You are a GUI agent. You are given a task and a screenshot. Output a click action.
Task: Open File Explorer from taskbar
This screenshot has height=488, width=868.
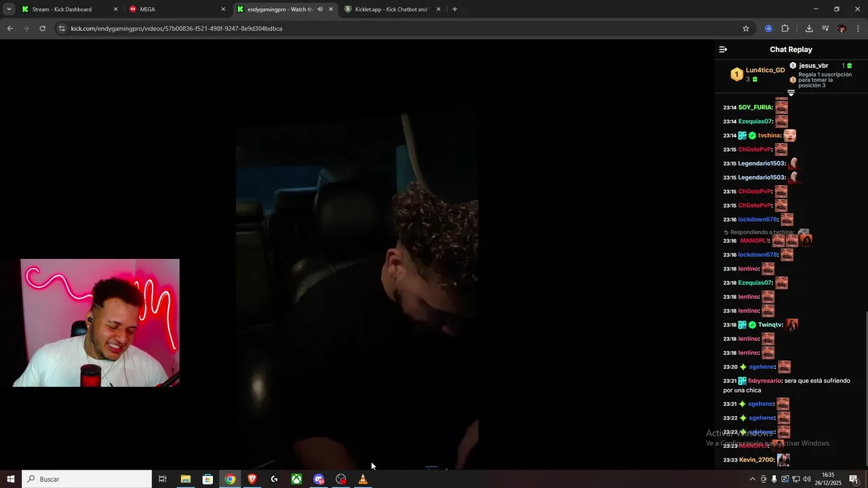[185, 479]
